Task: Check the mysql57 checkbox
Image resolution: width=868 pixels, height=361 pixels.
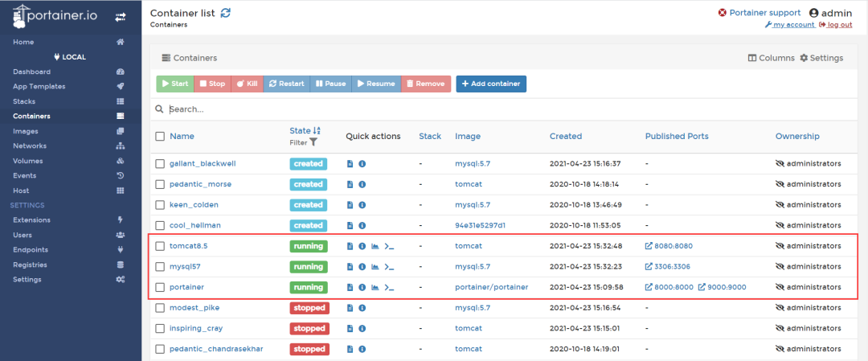Action: [x=160, y=267]
